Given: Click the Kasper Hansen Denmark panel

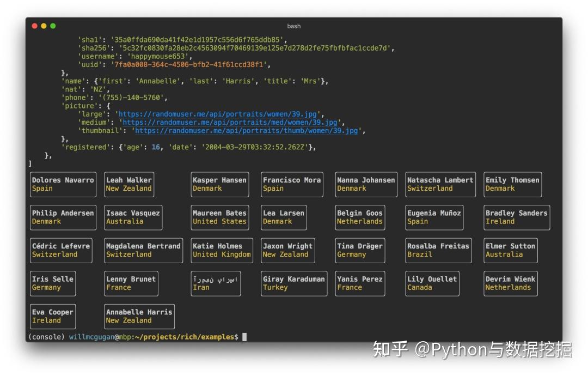Looking at the screenshot, I should click(220, 184).
